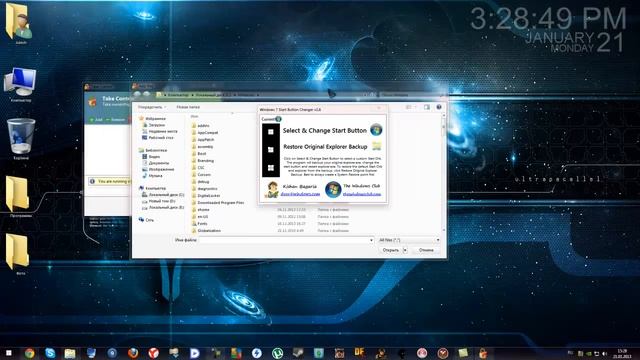Open Компьютер desktop icon

[x=20, y=84]
